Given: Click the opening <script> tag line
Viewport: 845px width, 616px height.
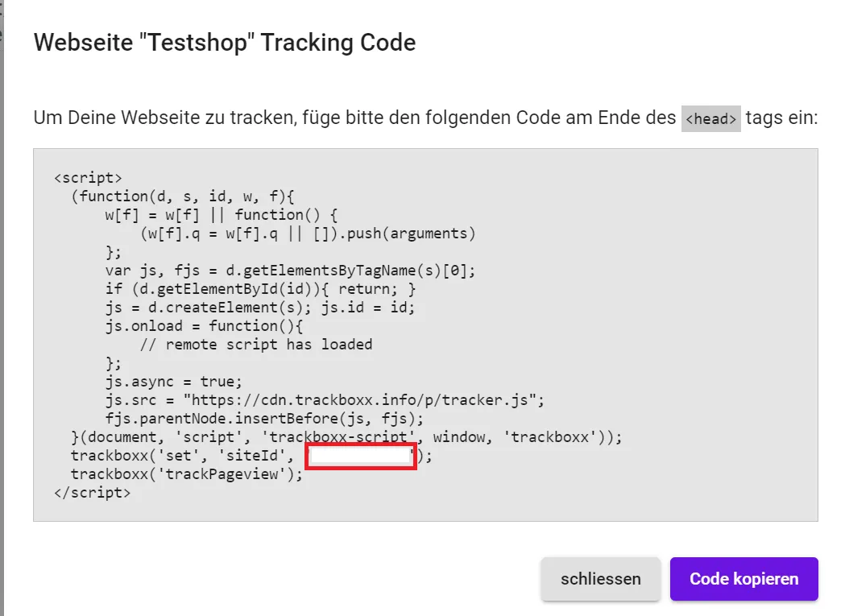Looking at the screenshot, I should [x=88, y=178].
